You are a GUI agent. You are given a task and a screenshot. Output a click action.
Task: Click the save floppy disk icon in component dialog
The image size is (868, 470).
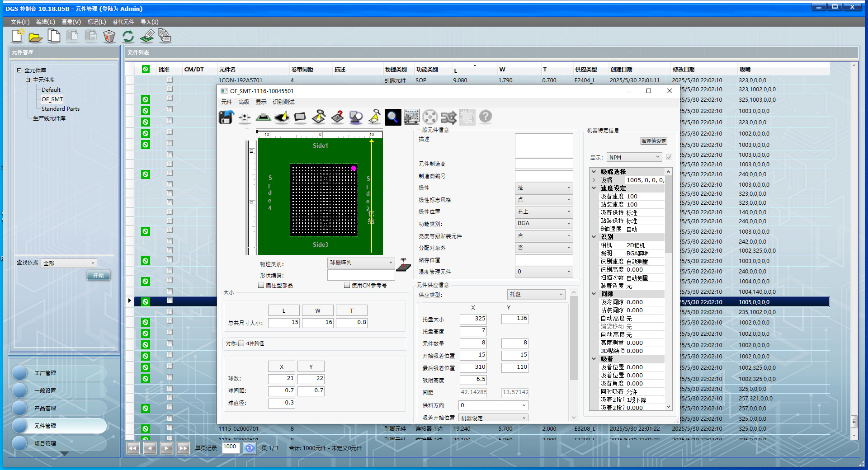[226, 117]
